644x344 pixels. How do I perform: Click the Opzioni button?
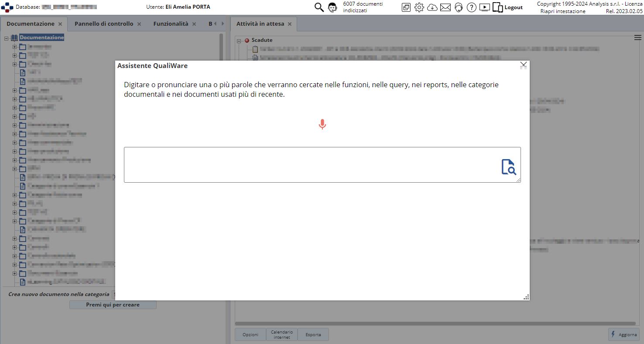pyautogui.click(x=250, y=335)
